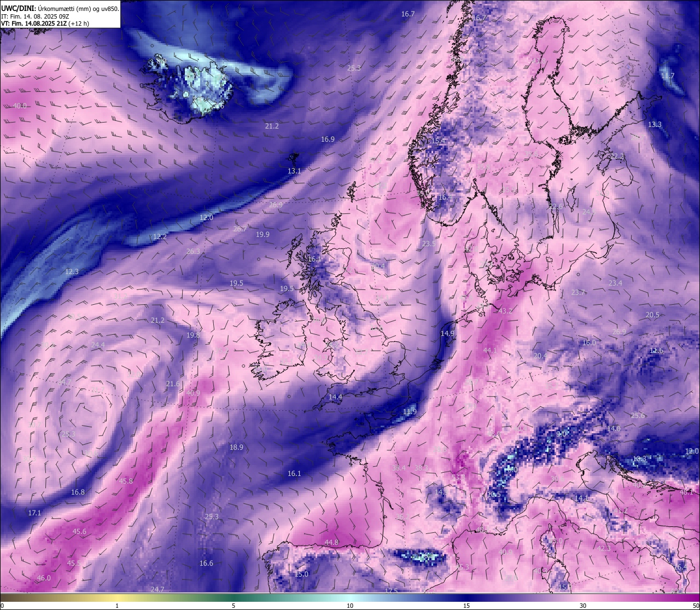The image size is (700, 610).
Task: Click the 11.9 value label
Action: (410, 412)
